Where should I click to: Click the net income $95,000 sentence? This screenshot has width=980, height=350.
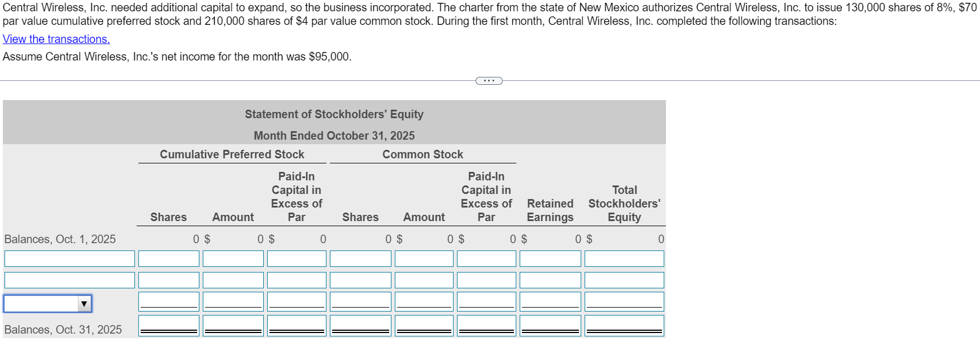[177, 57]
